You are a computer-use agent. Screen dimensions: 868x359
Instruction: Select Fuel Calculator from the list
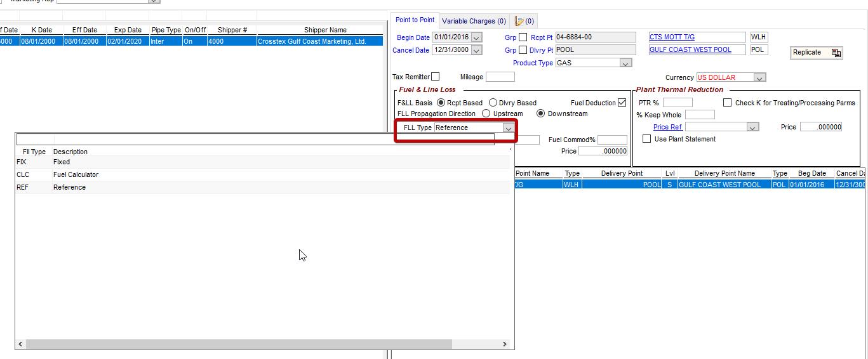tap(76, 174)
